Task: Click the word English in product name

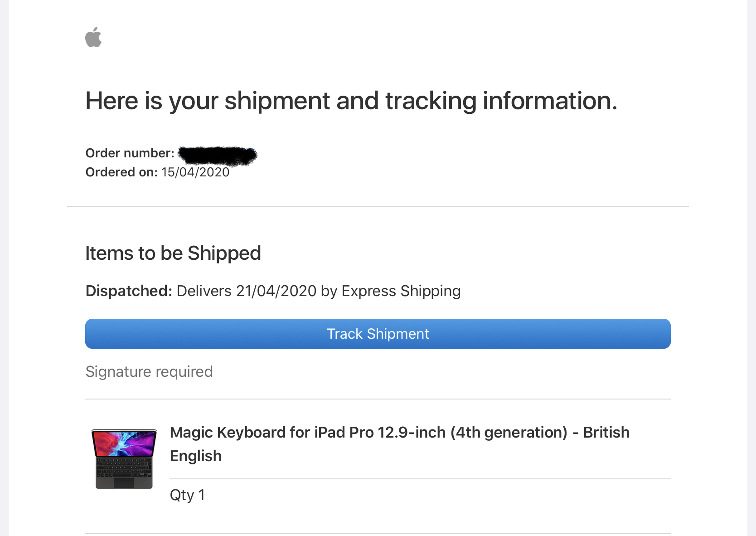Action: pos(196,456)
